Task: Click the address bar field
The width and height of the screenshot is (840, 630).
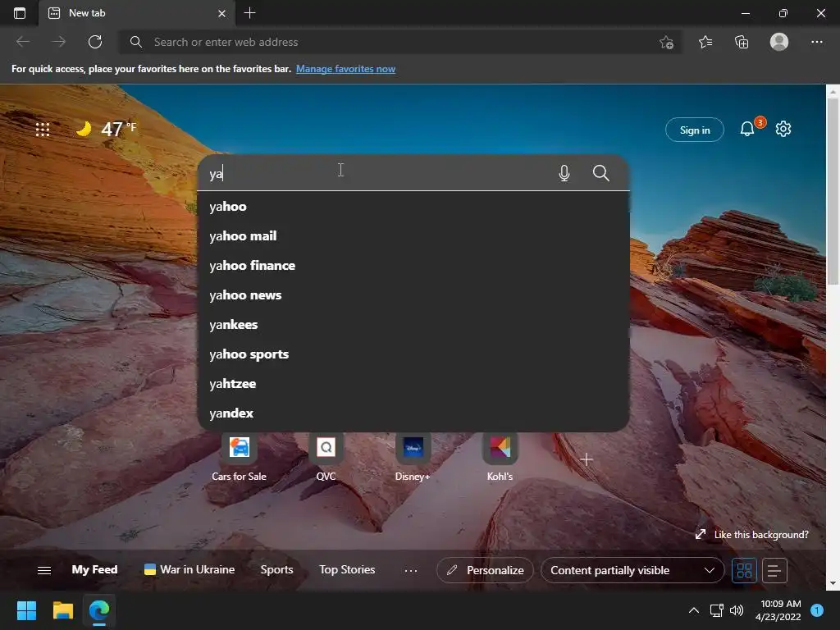Action: (399, 42)
